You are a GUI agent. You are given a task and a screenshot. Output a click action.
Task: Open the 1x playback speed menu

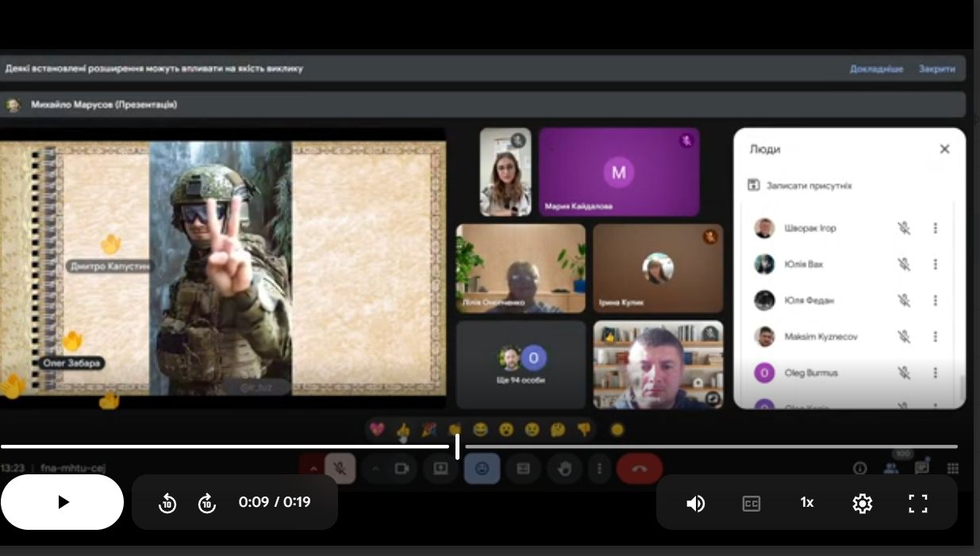coord(806,503)
